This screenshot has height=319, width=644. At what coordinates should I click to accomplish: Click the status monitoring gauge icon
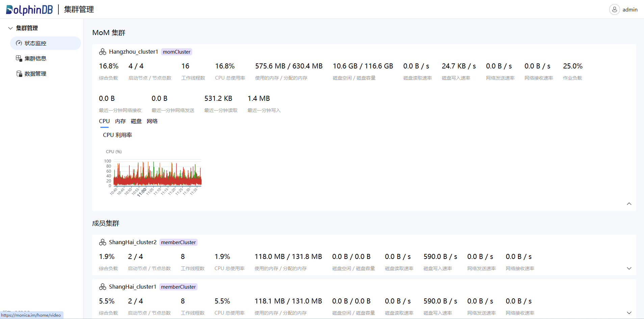point(19,43)
